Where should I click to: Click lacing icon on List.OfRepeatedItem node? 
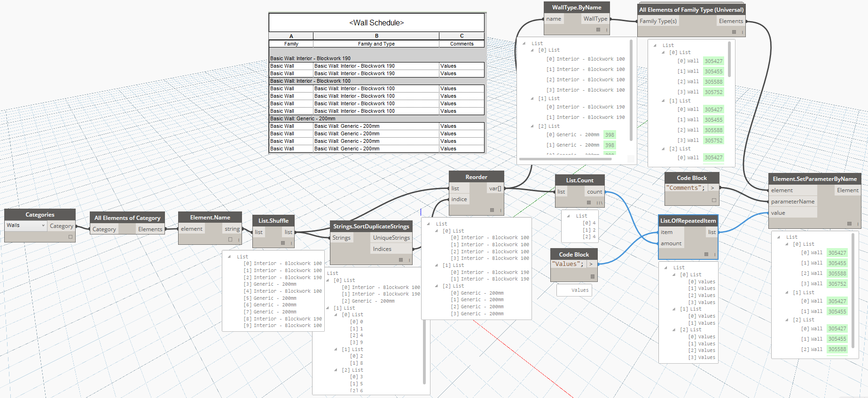714,254
